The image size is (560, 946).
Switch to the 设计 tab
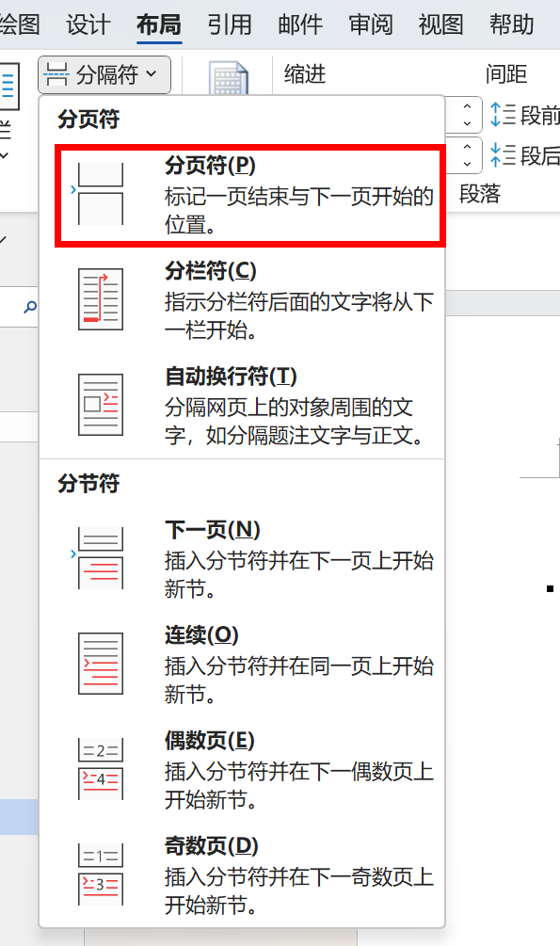(88, 24)
